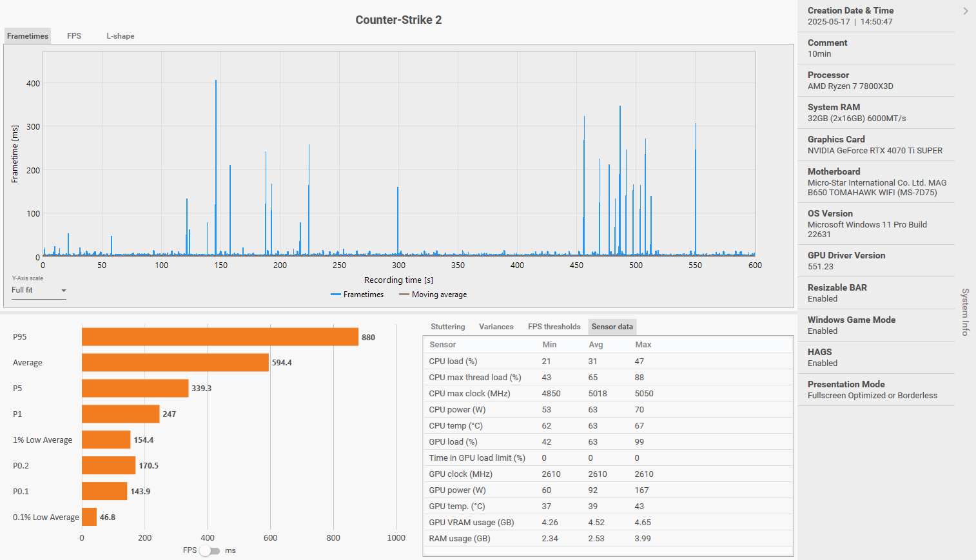Open the L-shape chart tab

click(120, 36)
